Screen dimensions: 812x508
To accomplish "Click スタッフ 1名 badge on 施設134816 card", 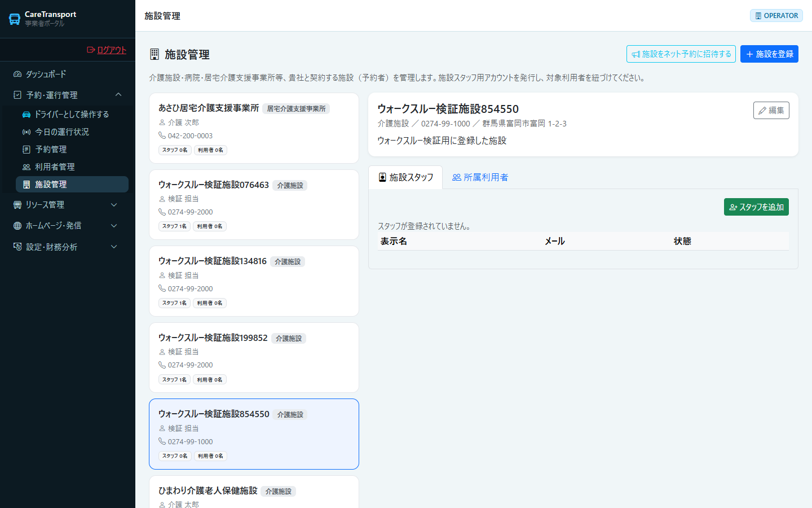I will click(174, 303).
